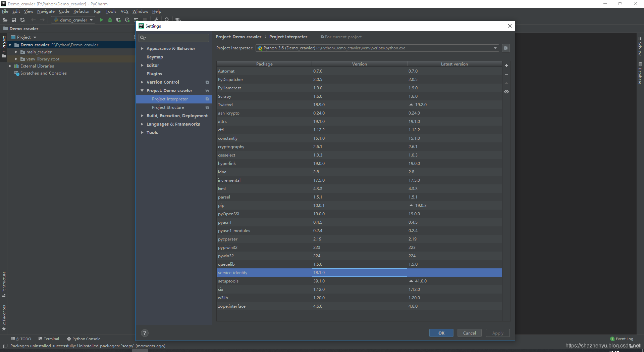Screen dimensions: 644x352
Task: Click the Project Structure scope icon
Action: tap(207, 107)
